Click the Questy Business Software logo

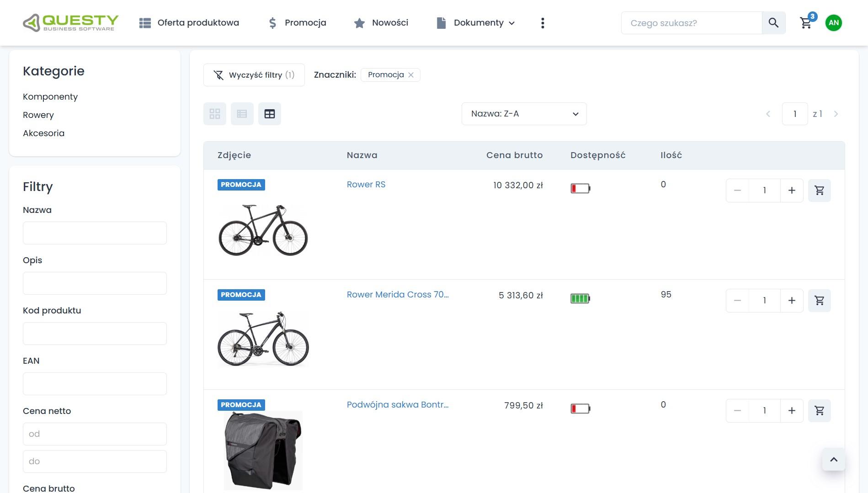[x=70, y=23]
